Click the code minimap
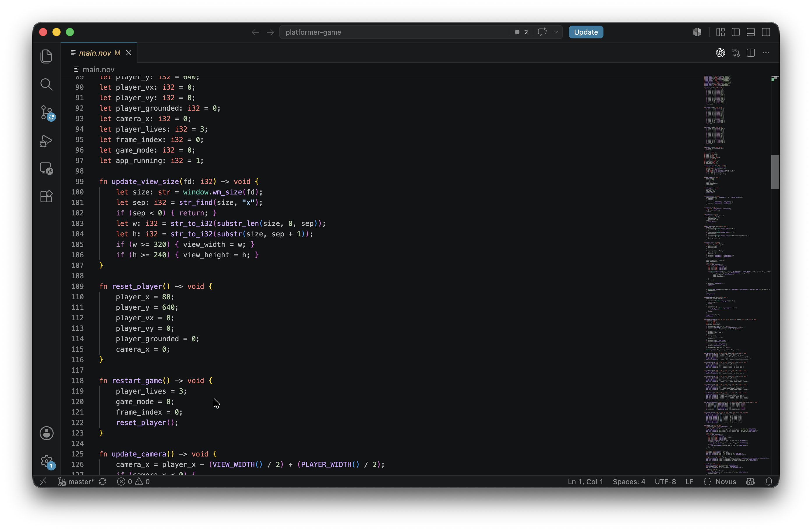This screenshot has height=531, width=812. [x=736, y=275]
